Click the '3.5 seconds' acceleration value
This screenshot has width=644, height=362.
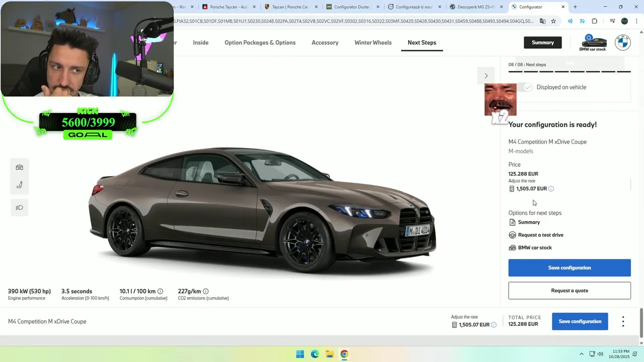[76, 292]
